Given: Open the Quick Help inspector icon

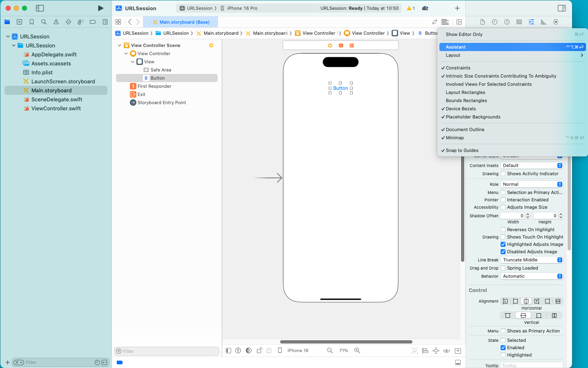Looking at the screenshot, I should tap(507, 22).
